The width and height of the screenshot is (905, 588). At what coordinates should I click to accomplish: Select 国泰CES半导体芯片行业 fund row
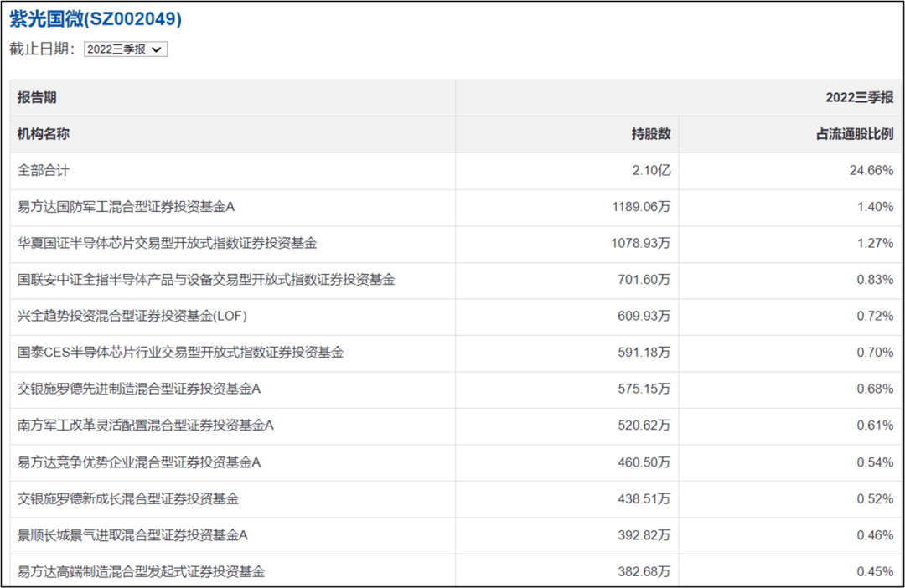181,353
